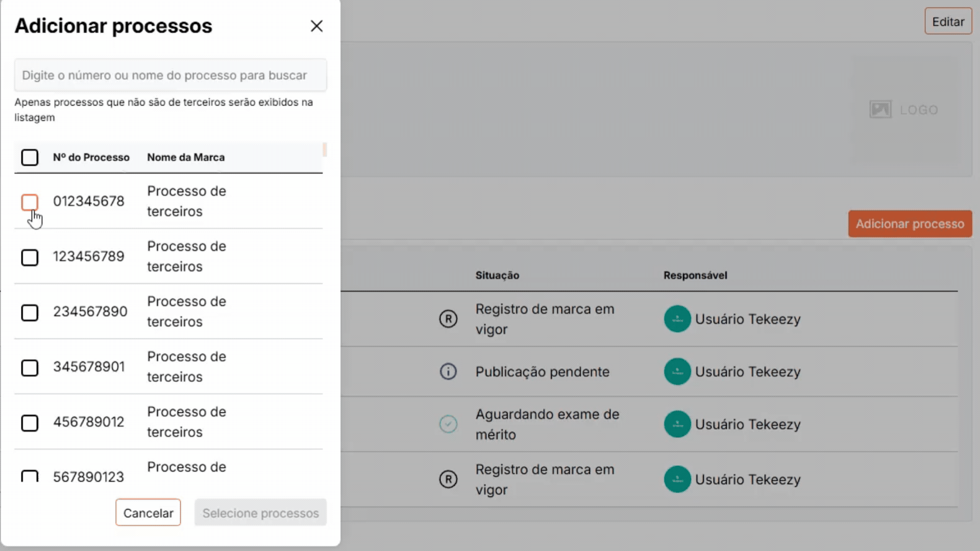This screenshot has width=980, height=551.
Task: Click the LOGO image placeholder icon
Action: [x=880, y=109]
